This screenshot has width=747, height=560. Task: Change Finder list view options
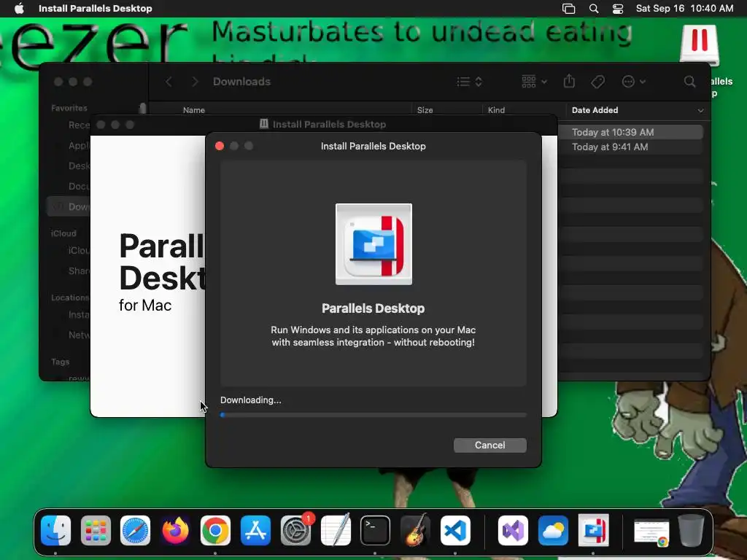[469, 82]
